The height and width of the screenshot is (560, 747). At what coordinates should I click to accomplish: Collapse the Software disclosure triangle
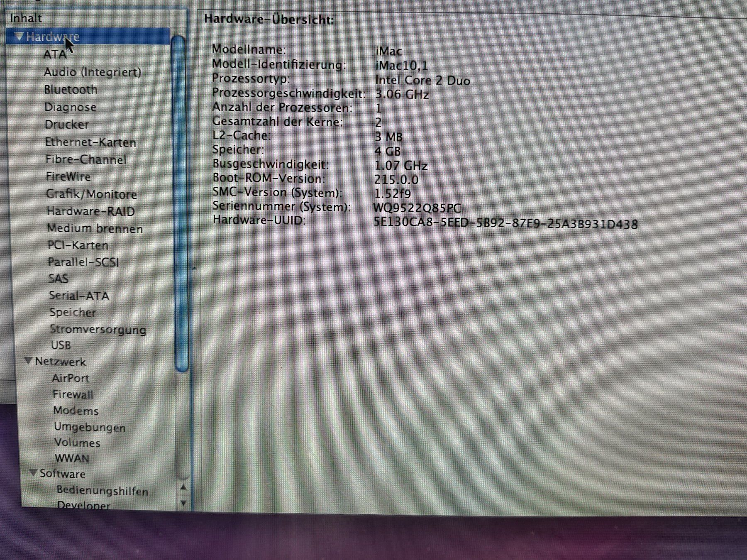tap(33, 473)
